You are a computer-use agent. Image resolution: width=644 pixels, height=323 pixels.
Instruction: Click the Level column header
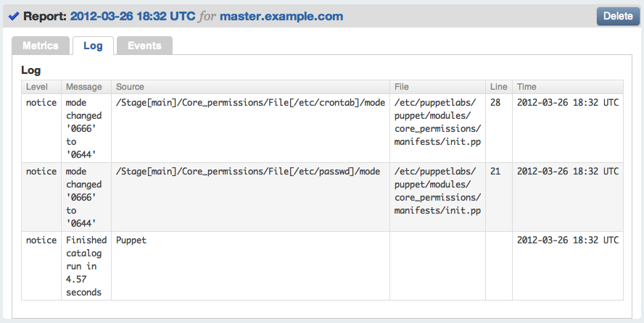tap(37, 87)
